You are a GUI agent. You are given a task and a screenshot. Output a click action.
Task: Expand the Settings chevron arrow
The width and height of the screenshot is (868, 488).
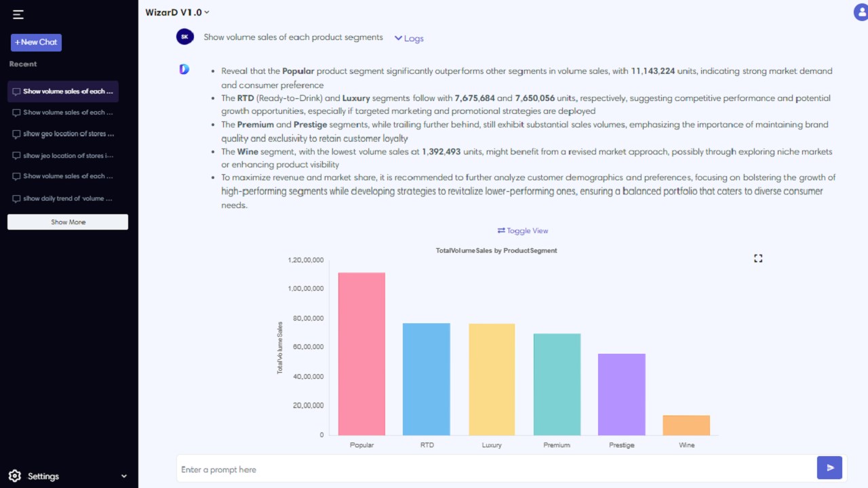[123, 476]
